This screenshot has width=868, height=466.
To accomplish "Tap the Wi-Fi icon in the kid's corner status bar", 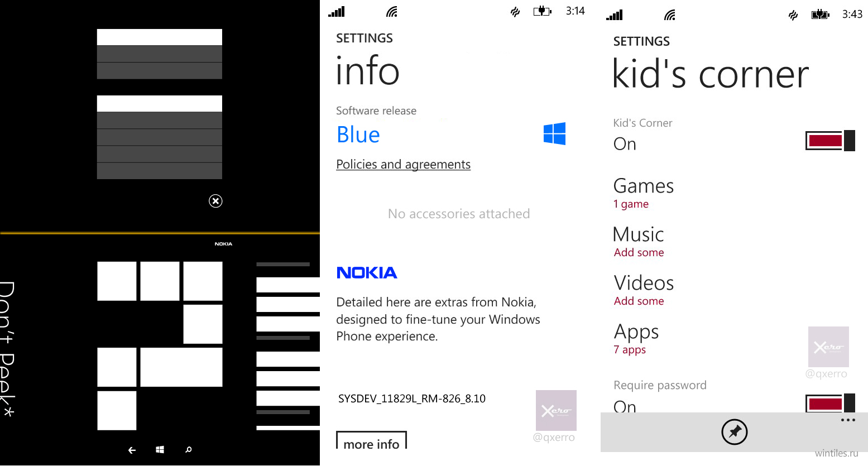I will pos(670,15).
